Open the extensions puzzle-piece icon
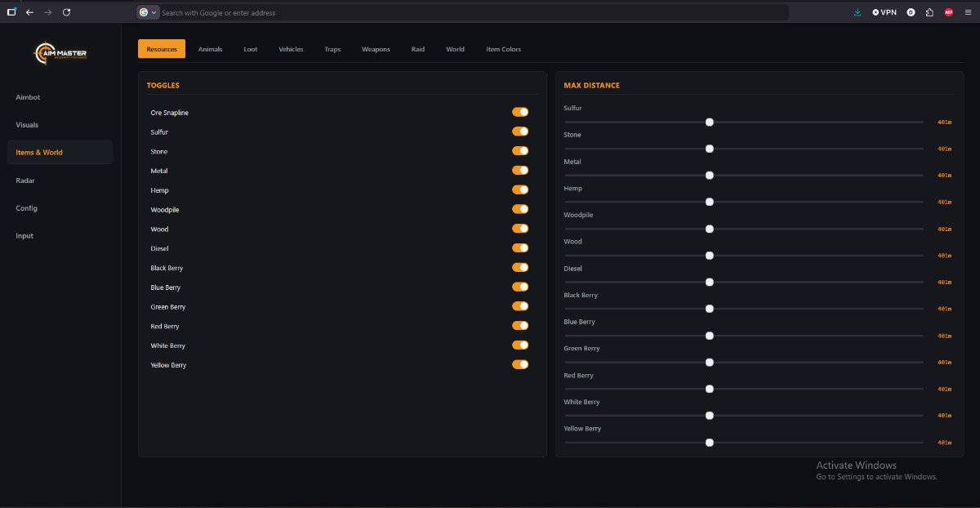980x508 pixels. (929, 12)
